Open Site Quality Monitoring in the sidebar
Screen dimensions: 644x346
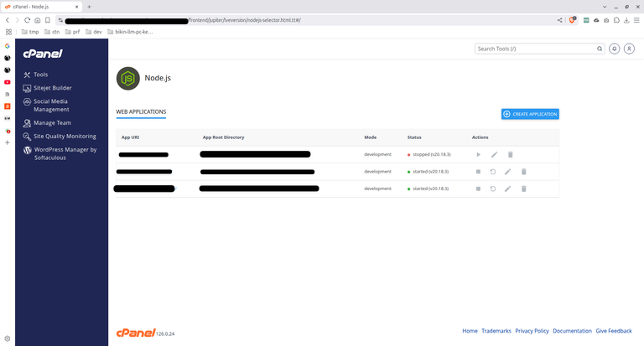65,137
